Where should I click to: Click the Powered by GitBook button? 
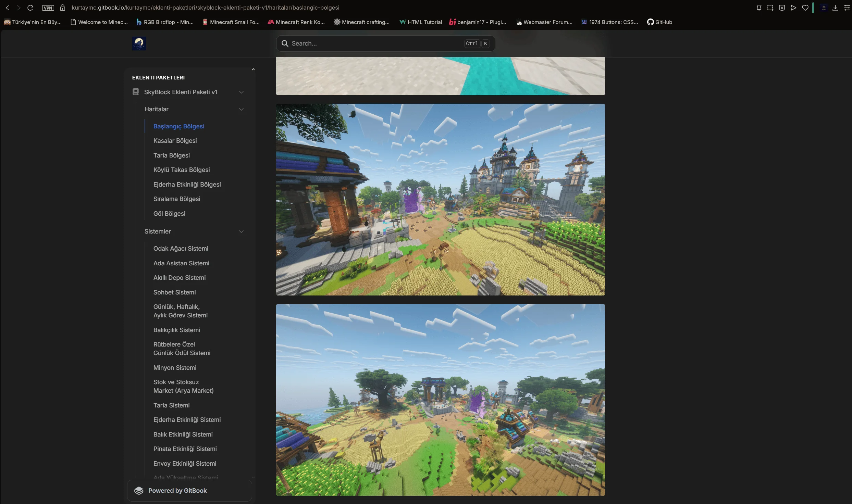click(189, 491)
